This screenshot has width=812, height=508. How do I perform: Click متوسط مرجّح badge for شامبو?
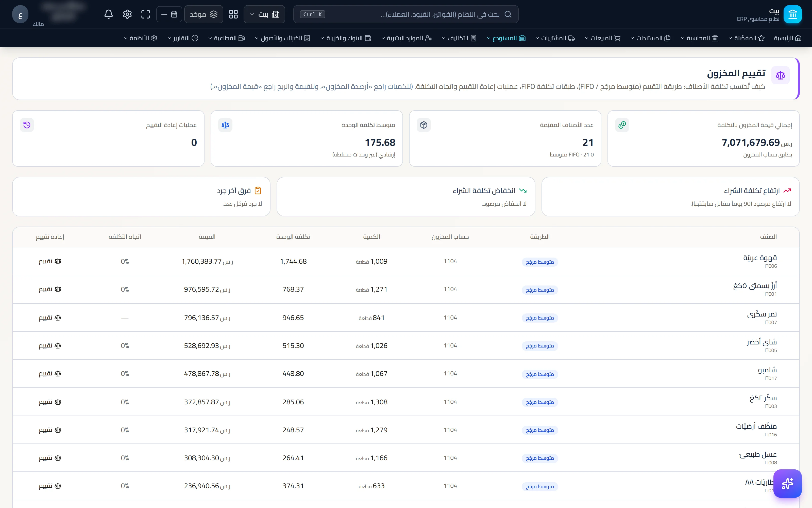(x=540, y=374)
